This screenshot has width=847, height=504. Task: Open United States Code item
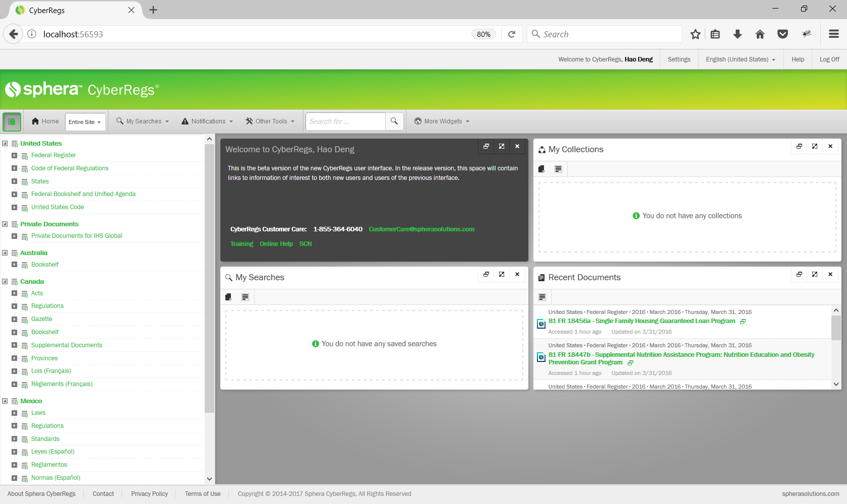click(57, 207)
